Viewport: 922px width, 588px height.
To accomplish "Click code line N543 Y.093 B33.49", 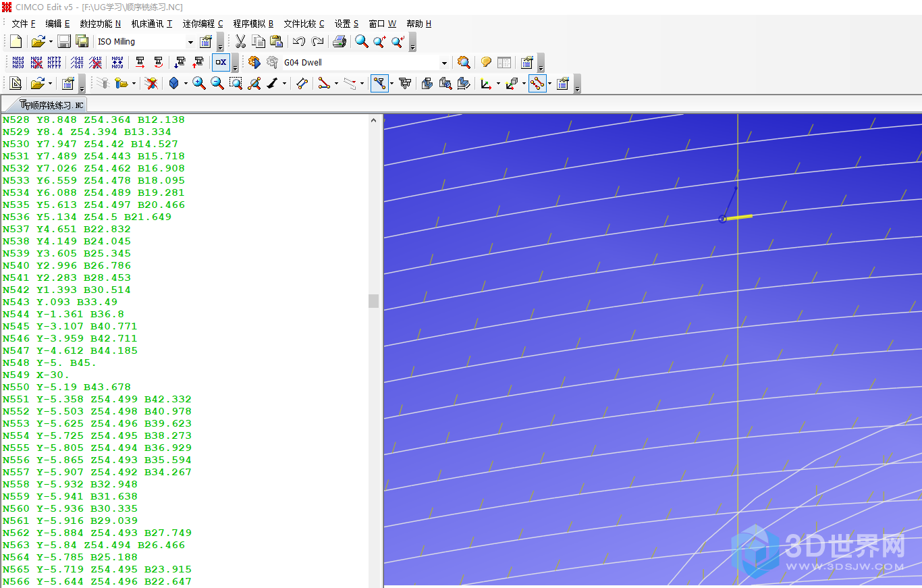I will click(x=60, y=302).
